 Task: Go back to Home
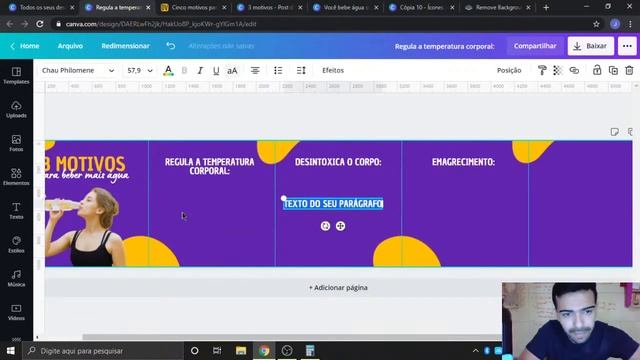(25, 46)
